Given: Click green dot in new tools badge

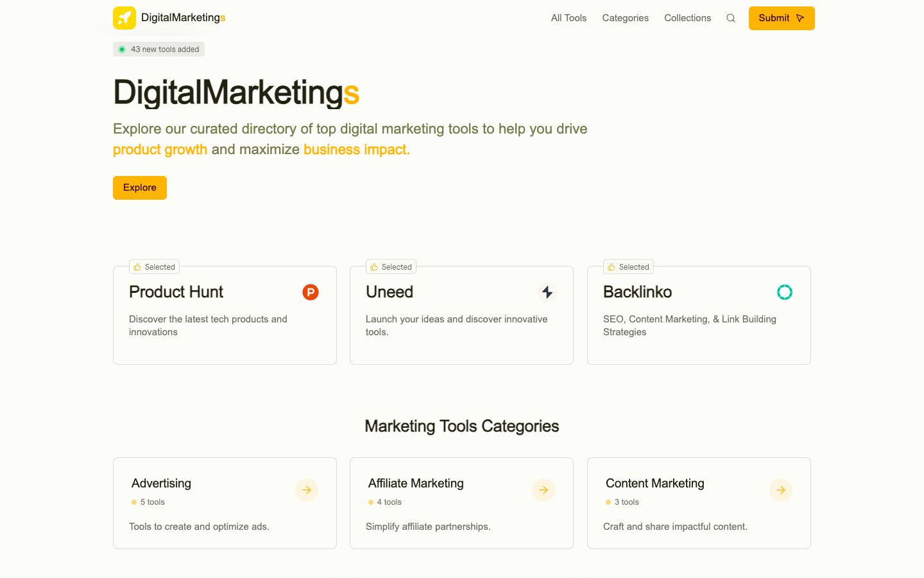Looking at the screenshot, I should tap(122, 49).
